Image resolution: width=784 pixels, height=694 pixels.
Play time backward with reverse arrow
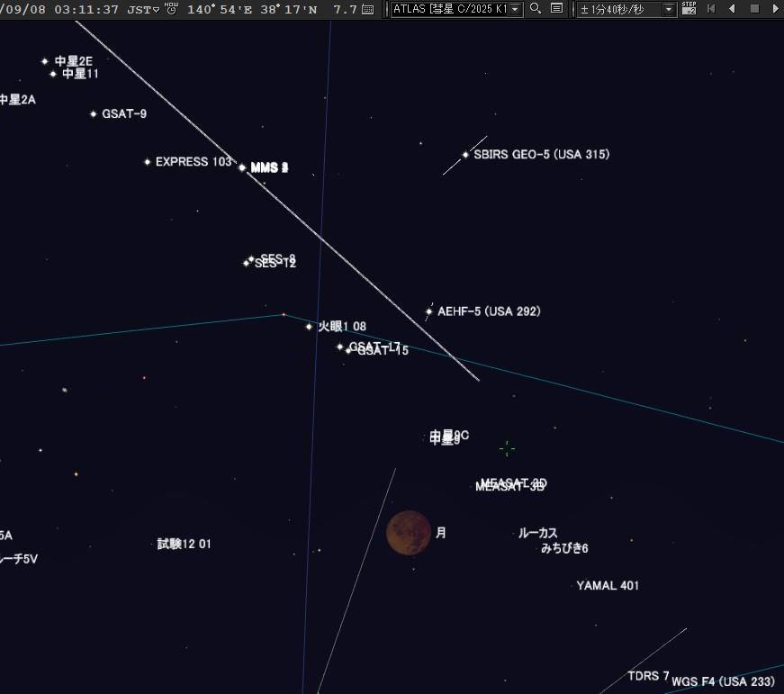(732, 9)
